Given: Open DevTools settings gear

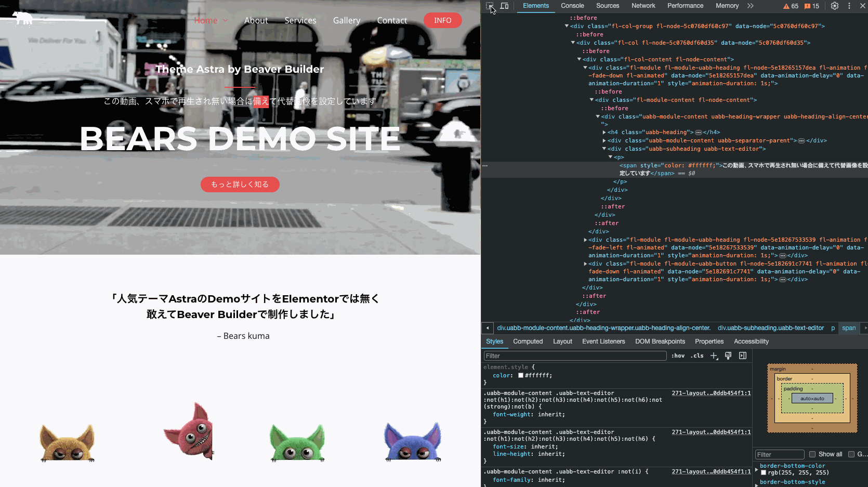Looking at the screenshot, I should pos(835,6).
